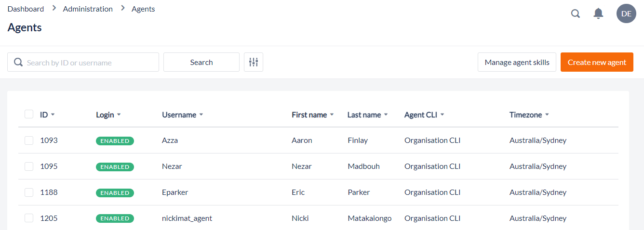Tick the select-all checkbox in table header
The width and height of the screenshot is (644, 230).
pos(29,115)
